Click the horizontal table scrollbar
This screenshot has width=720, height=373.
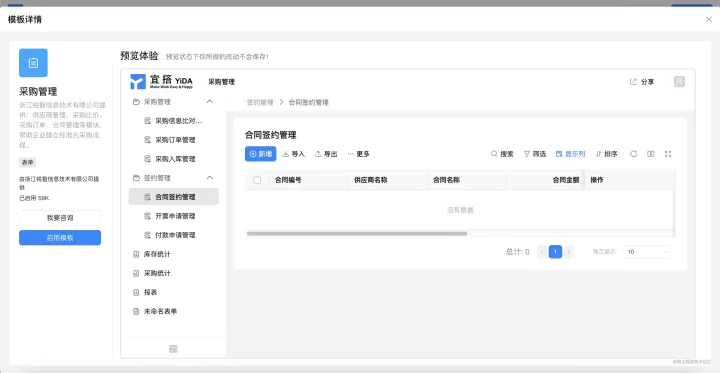(357, 233)
